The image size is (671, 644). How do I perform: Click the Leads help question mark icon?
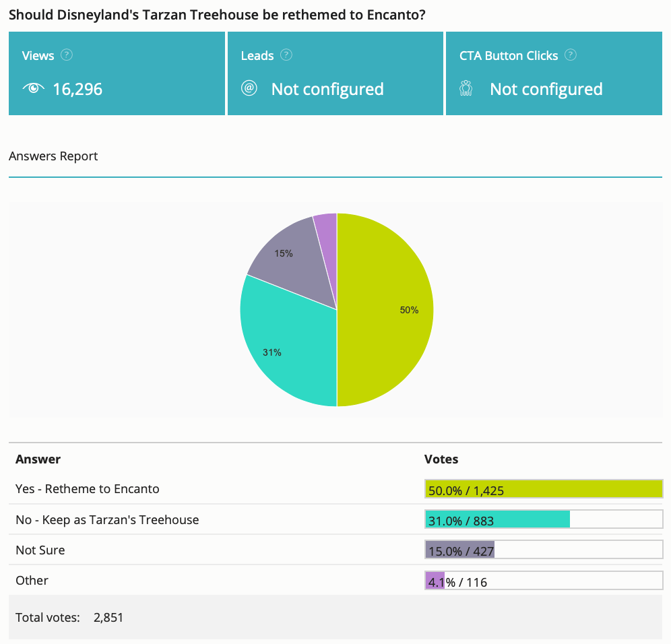[x=286, y=55]
